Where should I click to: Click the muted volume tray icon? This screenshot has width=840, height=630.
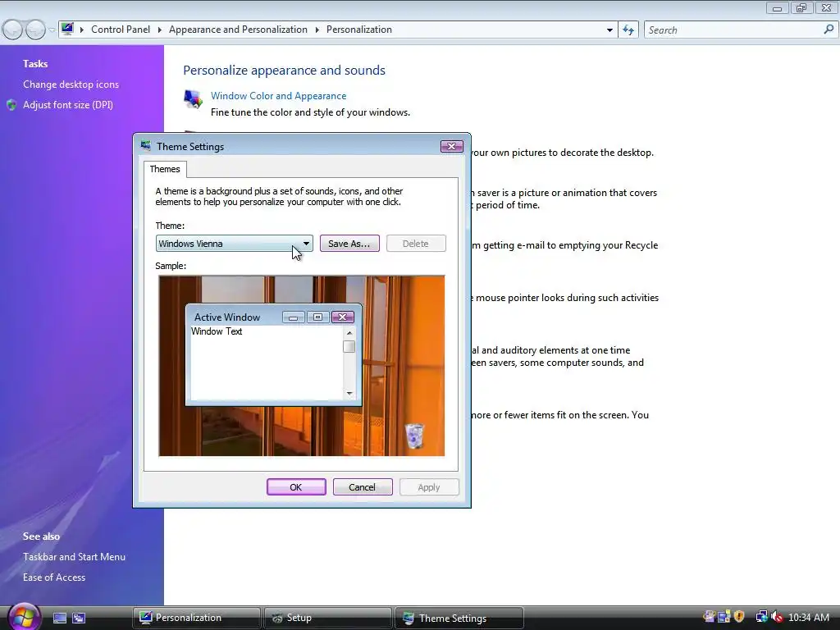tap(777, 617)
